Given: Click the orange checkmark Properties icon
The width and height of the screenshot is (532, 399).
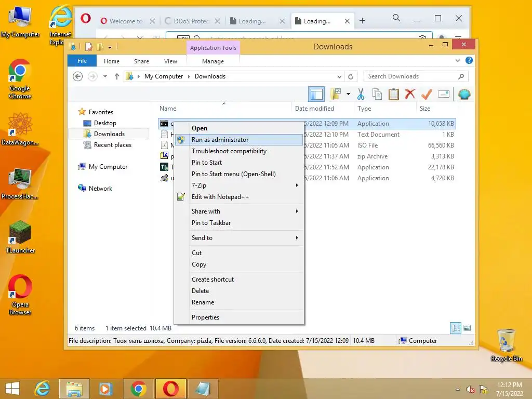Looking at the screenshot, I should 427,94.
